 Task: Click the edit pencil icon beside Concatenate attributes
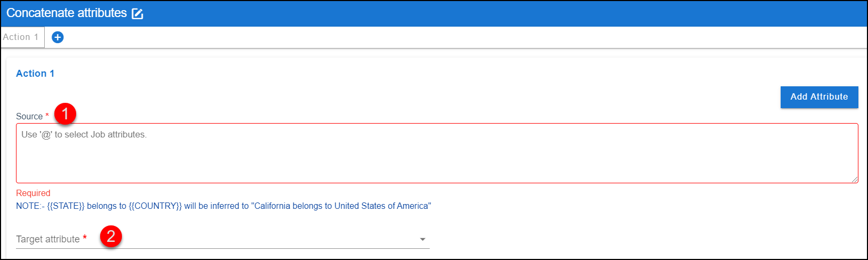coord(137,14)
